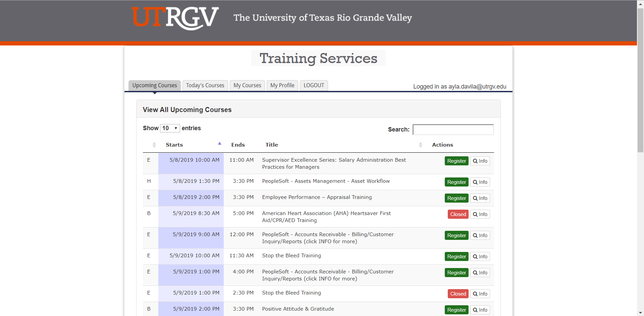Focus the Search input field
Image resolution: width=644 pixels, height=316 pixels.
tap(453, 129)
